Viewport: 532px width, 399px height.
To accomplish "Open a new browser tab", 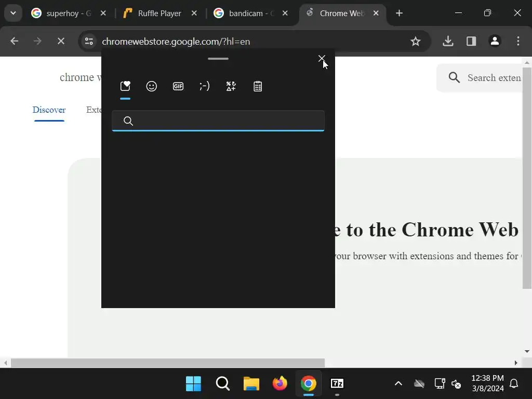I will (399, 13).
